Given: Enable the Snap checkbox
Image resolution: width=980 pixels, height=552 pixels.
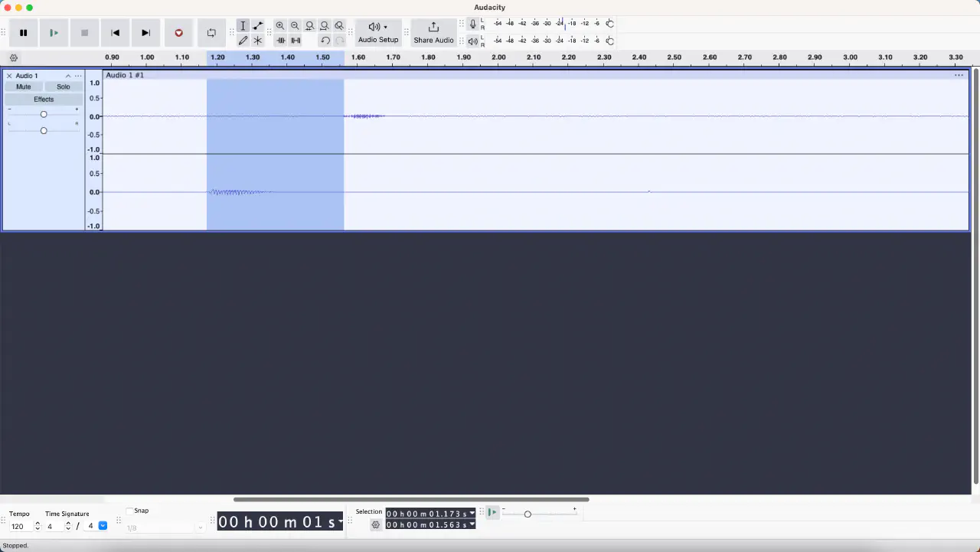Looking at the screenshot, I should tap(129, 511).
